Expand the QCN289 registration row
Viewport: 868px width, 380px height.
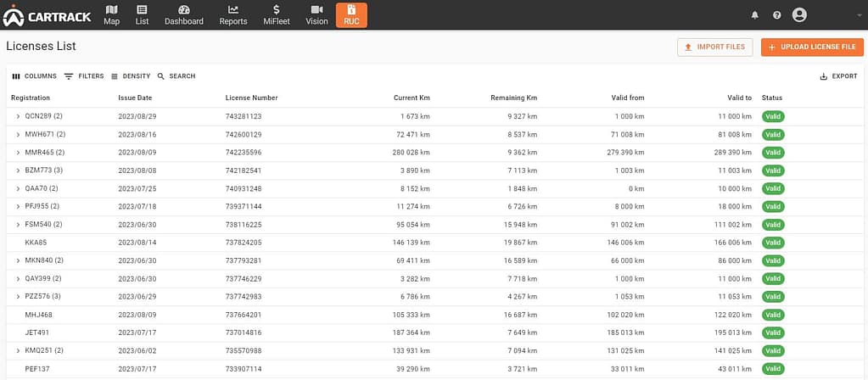(x=18, y=116)
